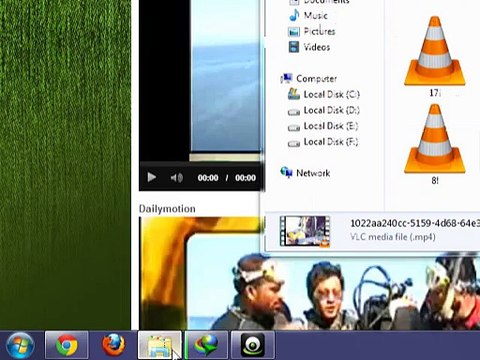Click the web player time display 00:00 / 00:00

pos(227,178)
